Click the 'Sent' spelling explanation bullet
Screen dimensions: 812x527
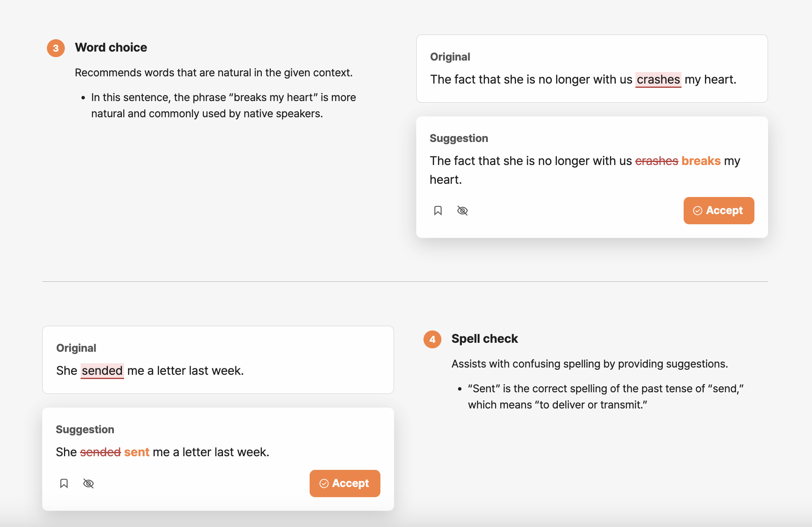[x=606, y=397]
